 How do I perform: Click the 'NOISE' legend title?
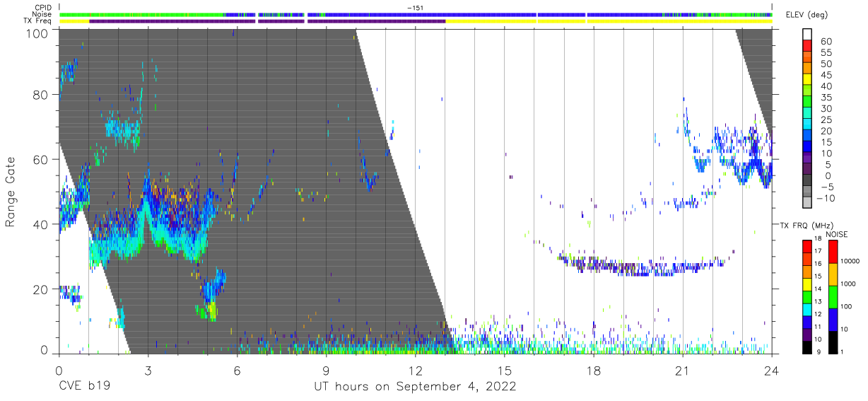(837, 234)
